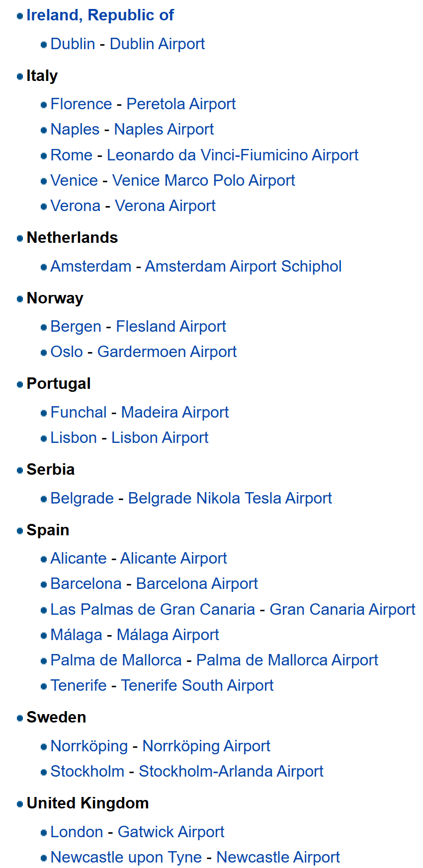Go to Tenerife South Airport page

click(197, 686)
